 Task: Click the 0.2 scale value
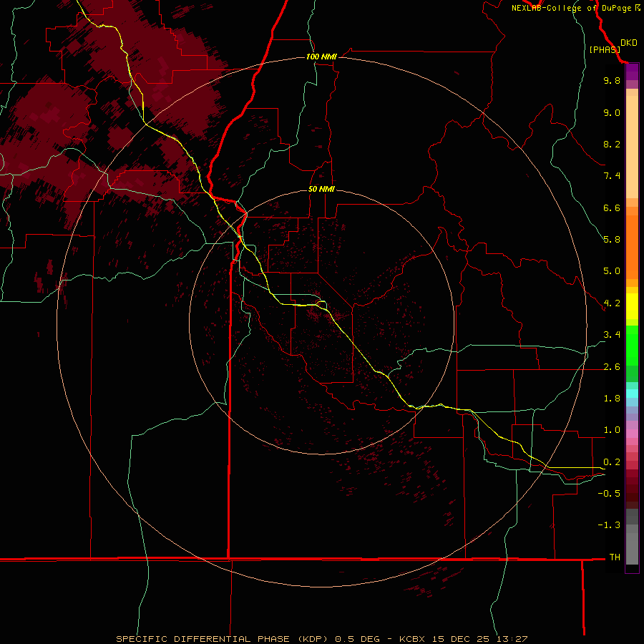pos(612,462)
